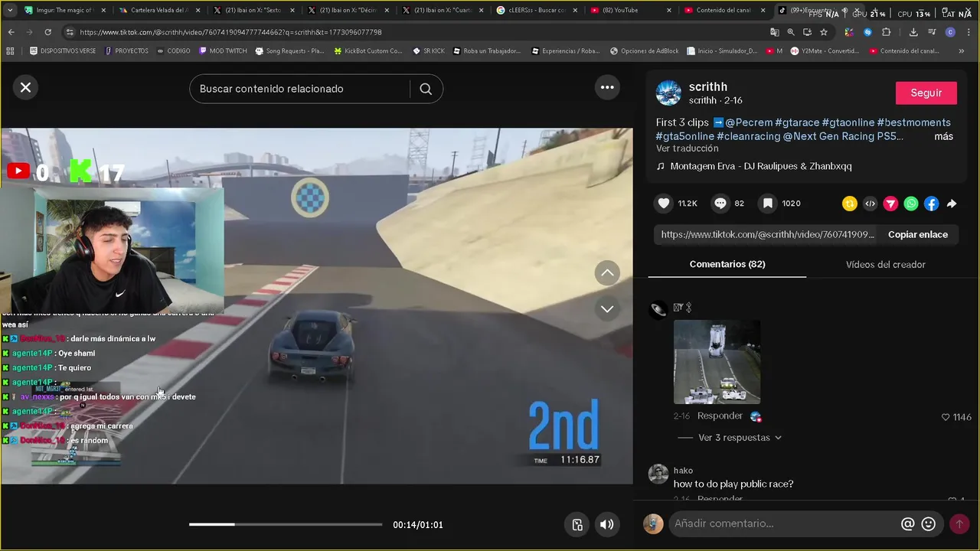Viewport: 980px width, 551px height.
Task: Expand caption with 'más'
Action: pos(943,136)
